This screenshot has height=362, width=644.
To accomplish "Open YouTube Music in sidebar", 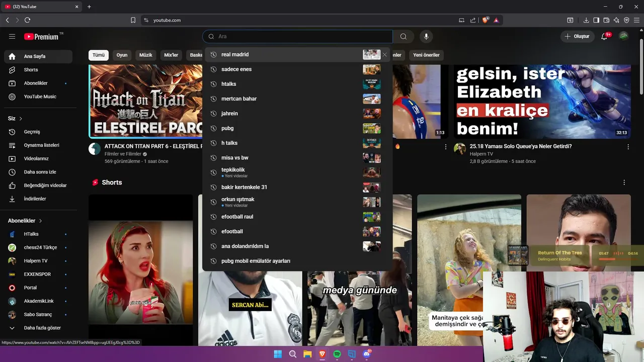I will 38,97.
